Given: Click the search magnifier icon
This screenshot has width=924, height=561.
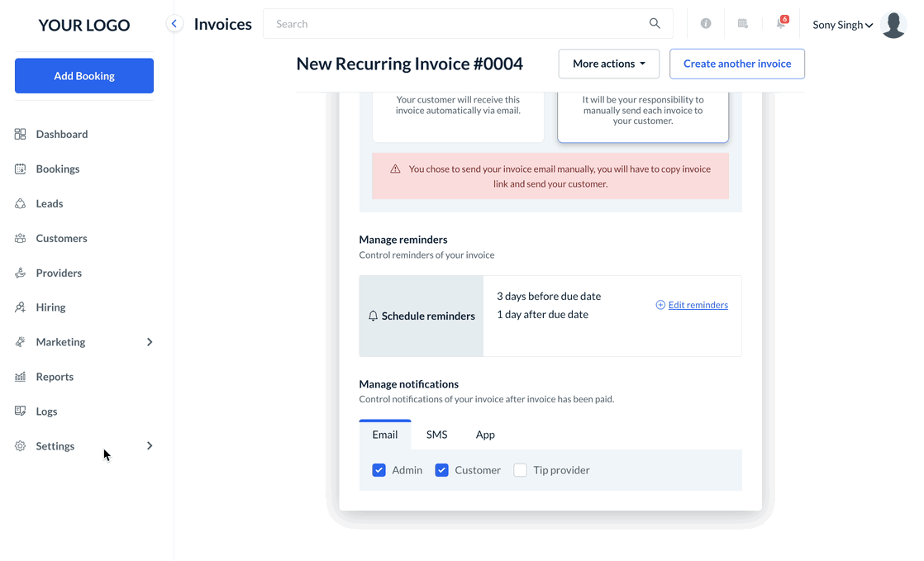Looking at the screenshot, I should click(655, 24).
